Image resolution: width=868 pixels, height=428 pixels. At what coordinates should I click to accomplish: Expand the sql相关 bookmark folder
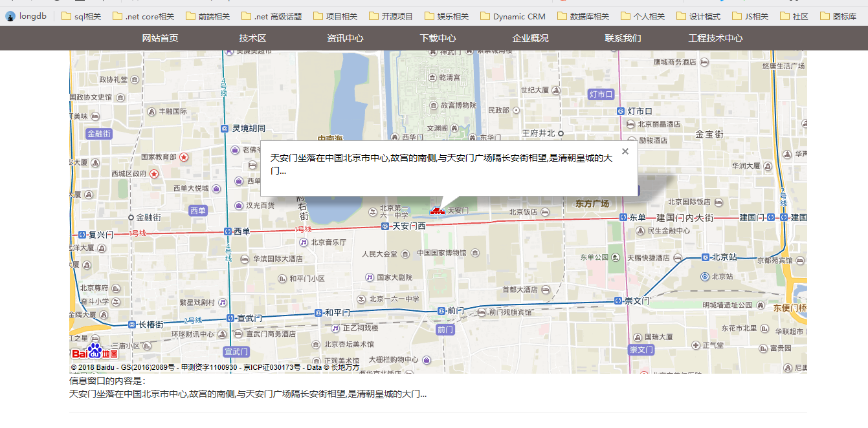click(81, 16)
